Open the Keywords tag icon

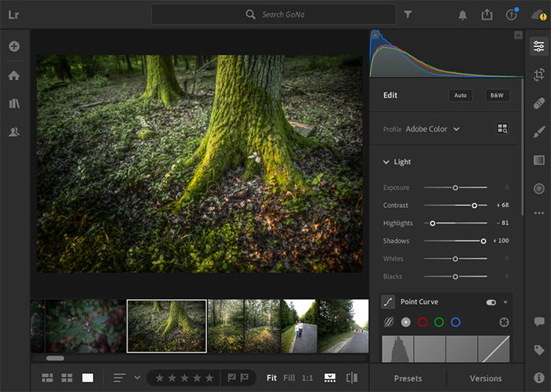click(538, 350)
